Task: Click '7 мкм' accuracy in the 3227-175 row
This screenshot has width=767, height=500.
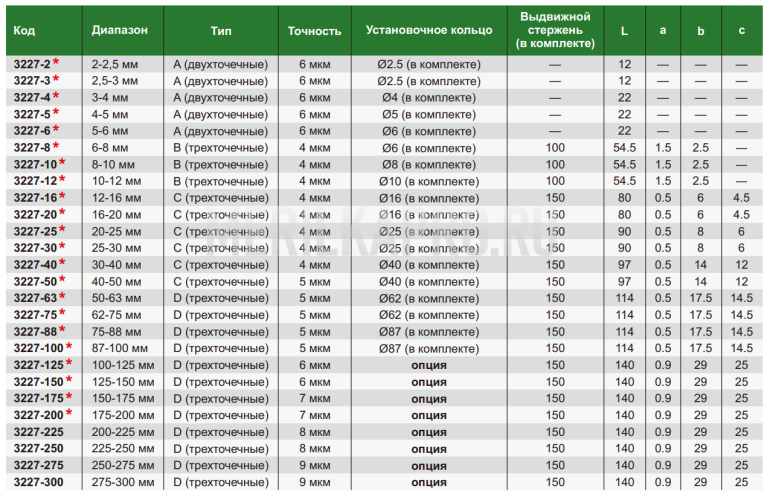Action: click(315, 398)
